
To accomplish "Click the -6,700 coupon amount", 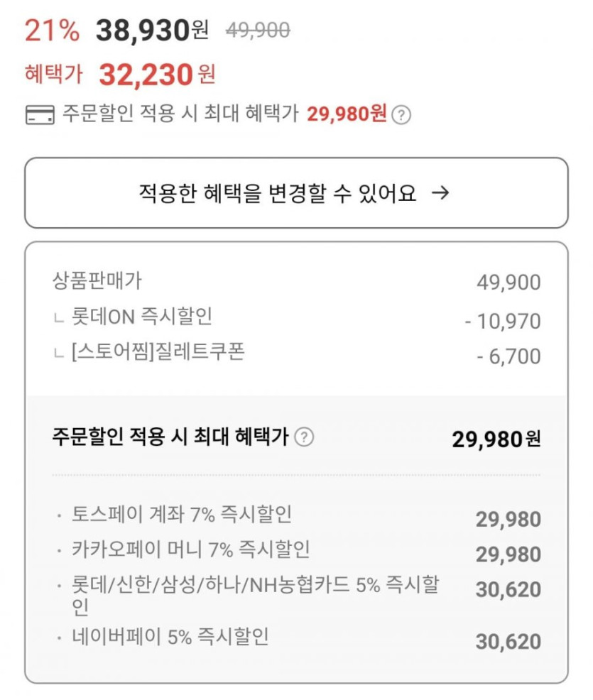I will (x=508, y=356).
